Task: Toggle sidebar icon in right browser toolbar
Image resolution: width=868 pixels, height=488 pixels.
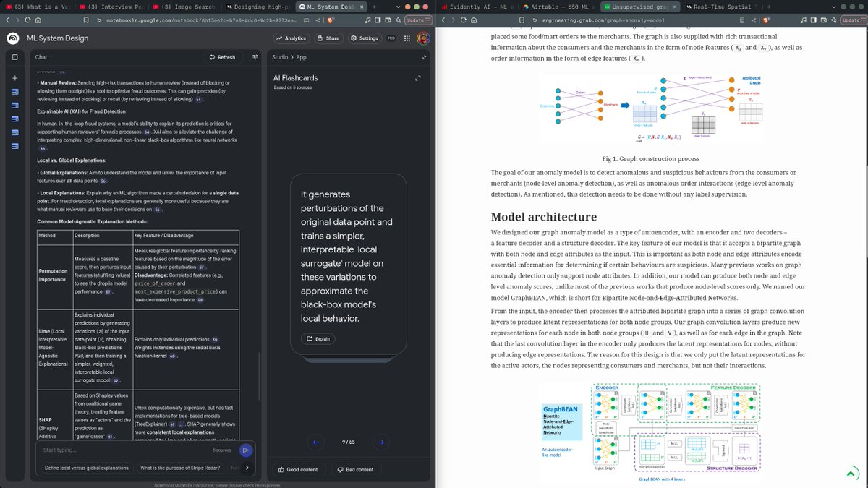Action: coord(814,20)
